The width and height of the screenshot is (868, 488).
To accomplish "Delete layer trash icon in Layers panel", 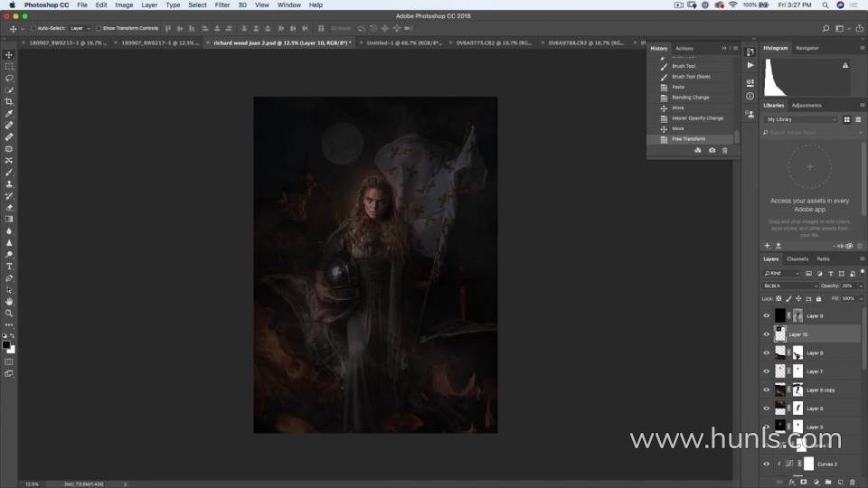I will [x=853, y=483].
